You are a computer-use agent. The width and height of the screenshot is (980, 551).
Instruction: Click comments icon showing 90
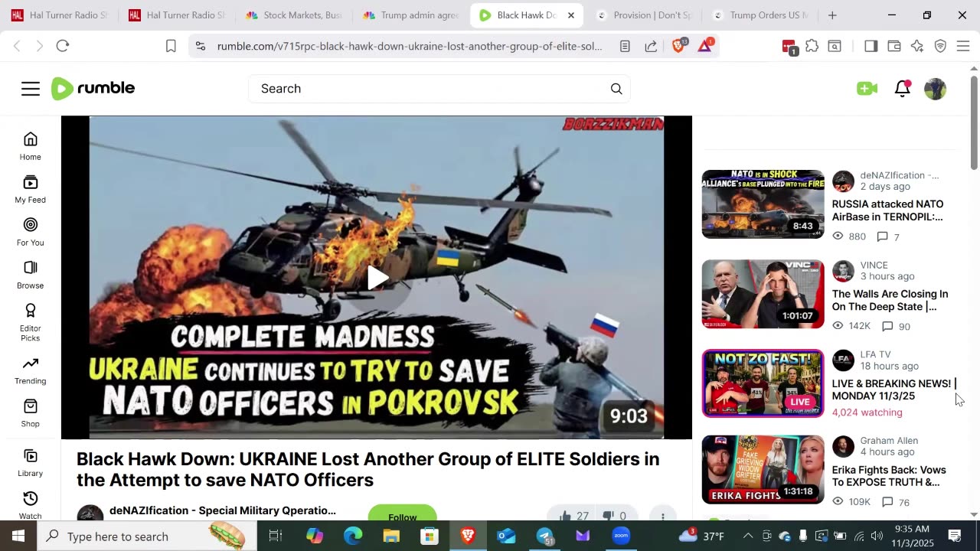click(x=887, y=326)
